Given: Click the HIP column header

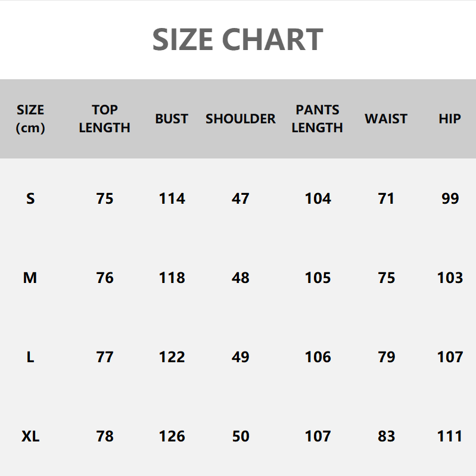Looking at the screenshot, I should [x=450, y=119].
